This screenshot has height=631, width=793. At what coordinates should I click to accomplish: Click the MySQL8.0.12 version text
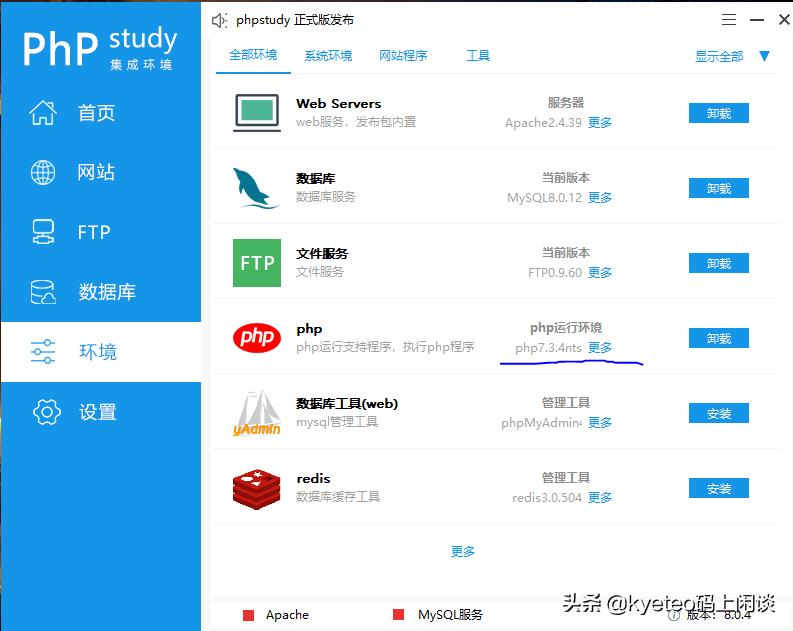pos(544,198)
